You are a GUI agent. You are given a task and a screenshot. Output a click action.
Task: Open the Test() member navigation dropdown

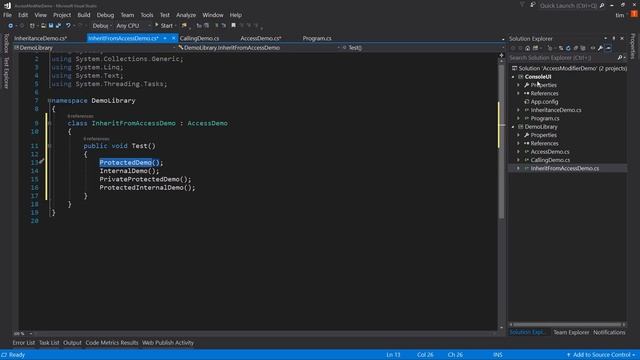[x=423, y=48]
